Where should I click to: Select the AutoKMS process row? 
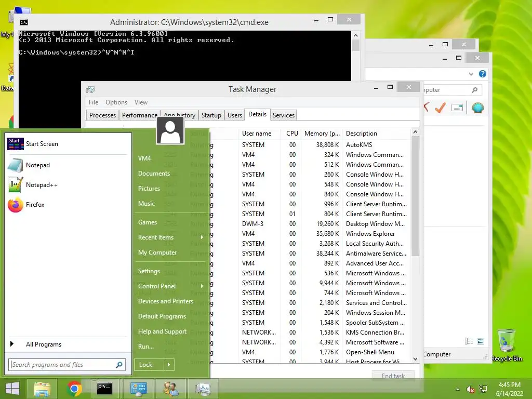coord(311,145)
